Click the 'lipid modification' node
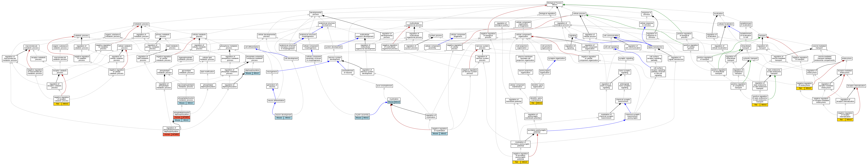 coord(207,71)
